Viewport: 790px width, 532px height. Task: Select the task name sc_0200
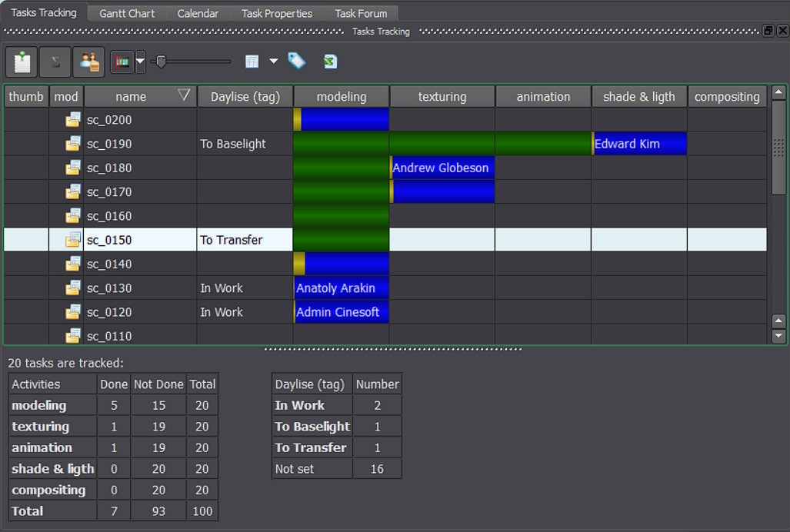[109, 120]
